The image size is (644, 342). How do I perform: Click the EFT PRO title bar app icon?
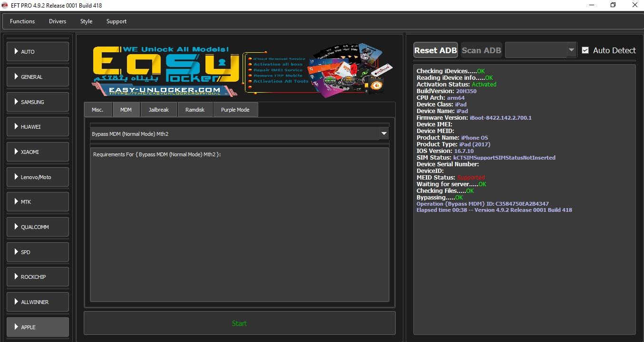click(x=5, y=5)
